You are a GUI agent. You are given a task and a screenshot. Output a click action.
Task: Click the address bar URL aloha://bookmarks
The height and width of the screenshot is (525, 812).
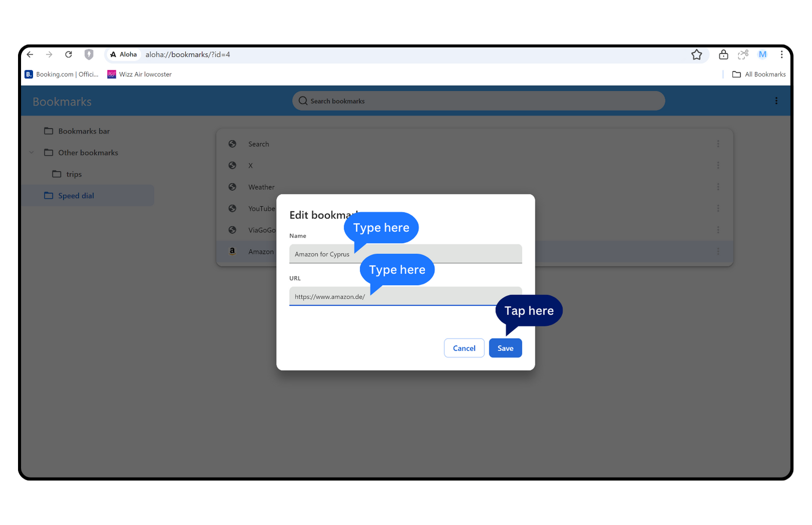(x=188, y=55)
